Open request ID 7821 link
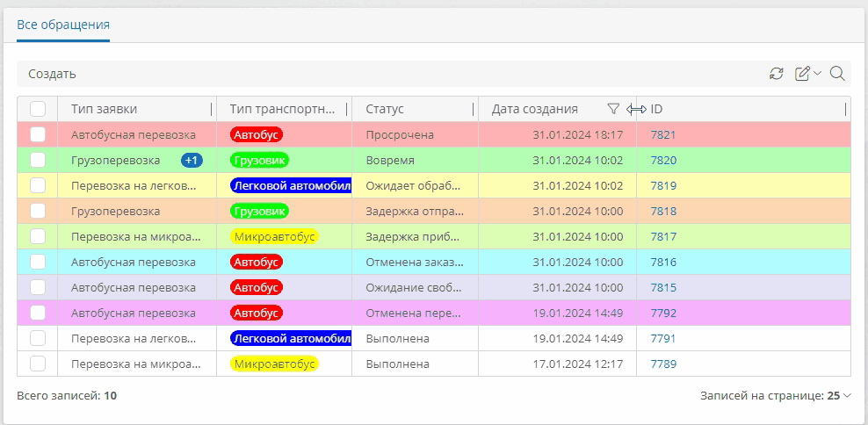 (x=663, y=135)
